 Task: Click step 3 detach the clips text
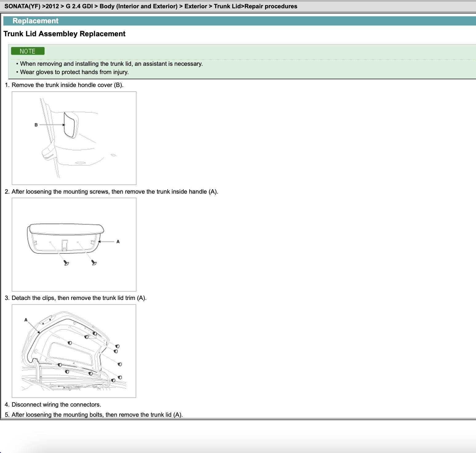[x=79, y=298]
